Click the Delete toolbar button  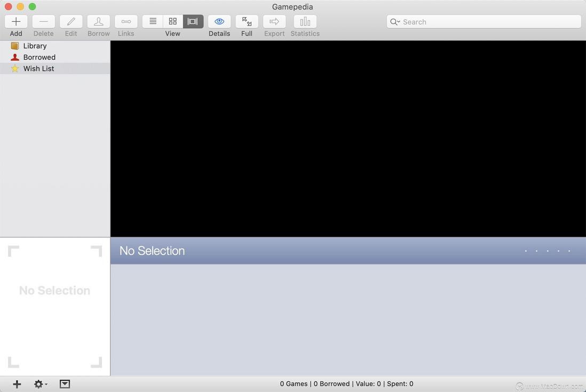[43, 22]
